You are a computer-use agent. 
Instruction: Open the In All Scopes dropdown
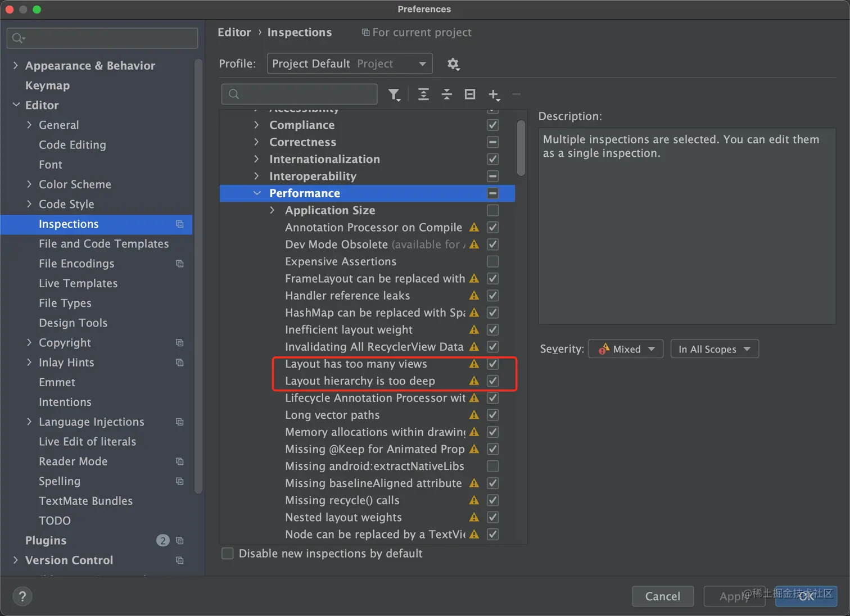coord(715,349)
